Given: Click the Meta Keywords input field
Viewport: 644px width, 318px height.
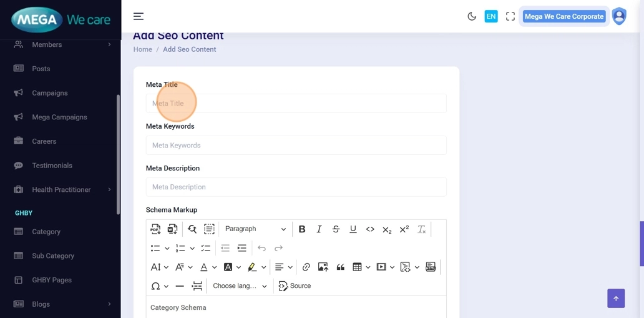Looking at the screenshot, I should [296, 146].
